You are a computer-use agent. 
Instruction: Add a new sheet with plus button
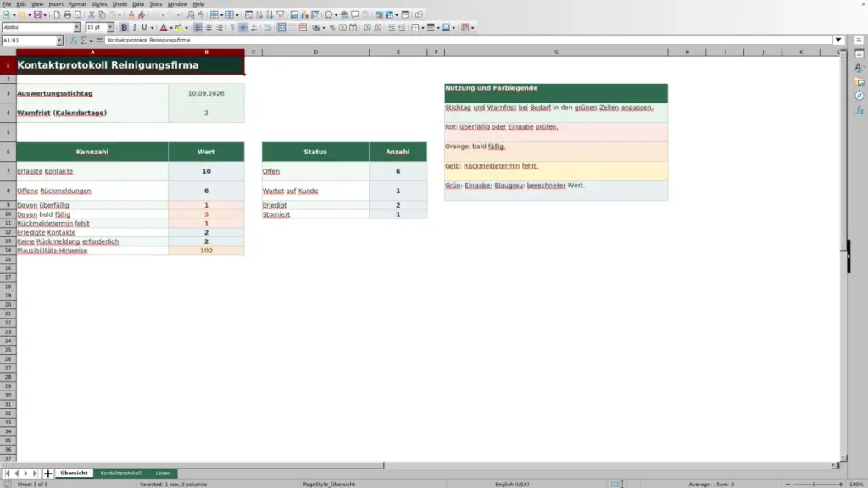coord(47,474)
